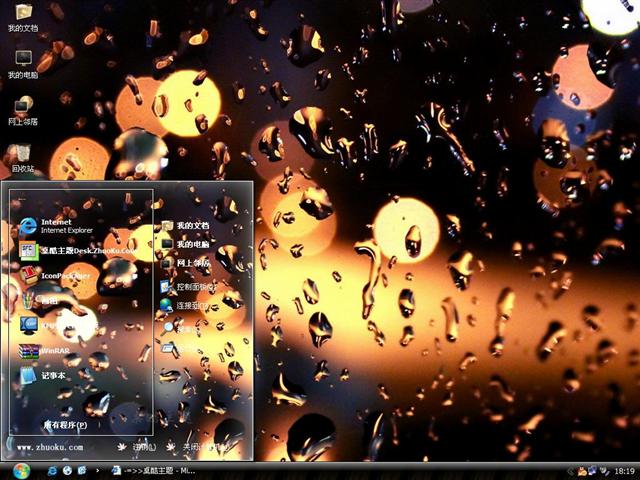Open WinRAR from the Start menu
This screenshot has height=480, width=640.
tap(45, 351)
